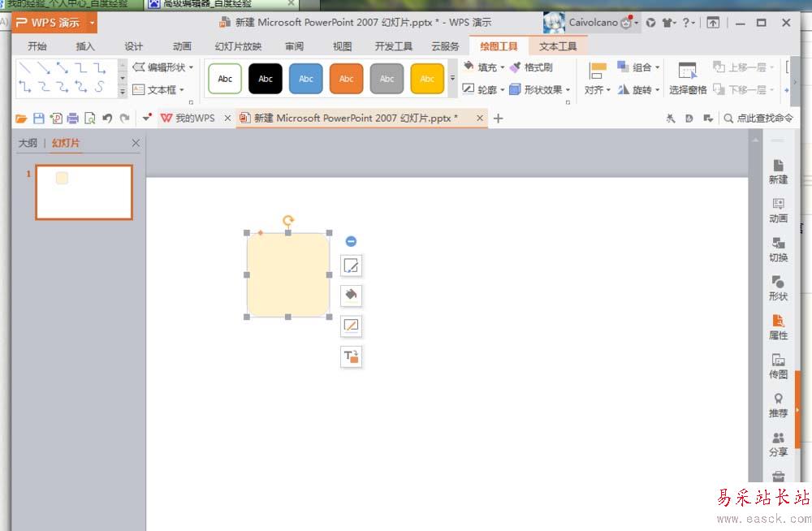Apply the yellow Abc shape style
Screen dimensions: 812x531
[427, 79]
